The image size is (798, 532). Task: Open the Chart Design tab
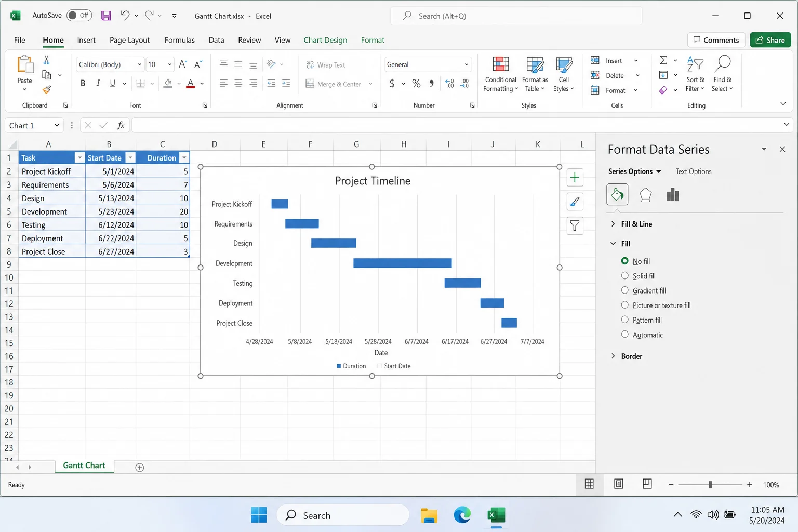(x=325, y=40)
